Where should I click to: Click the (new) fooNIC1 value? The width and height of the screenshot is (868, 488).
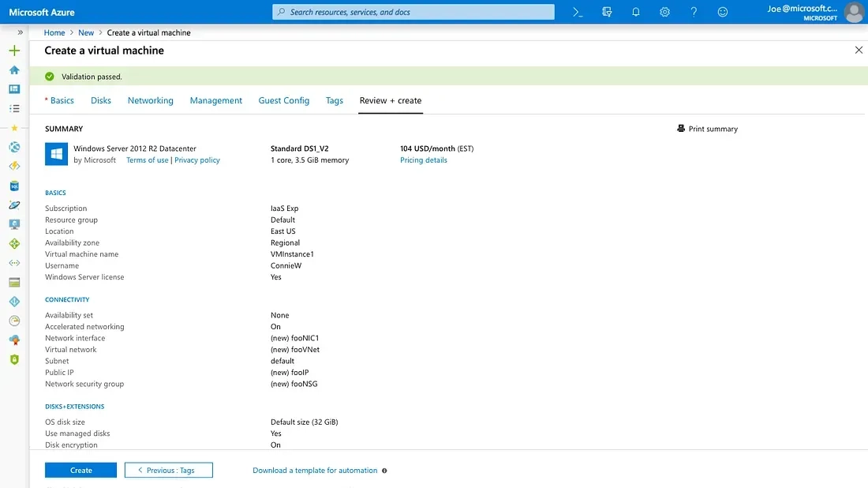(295, 338)
